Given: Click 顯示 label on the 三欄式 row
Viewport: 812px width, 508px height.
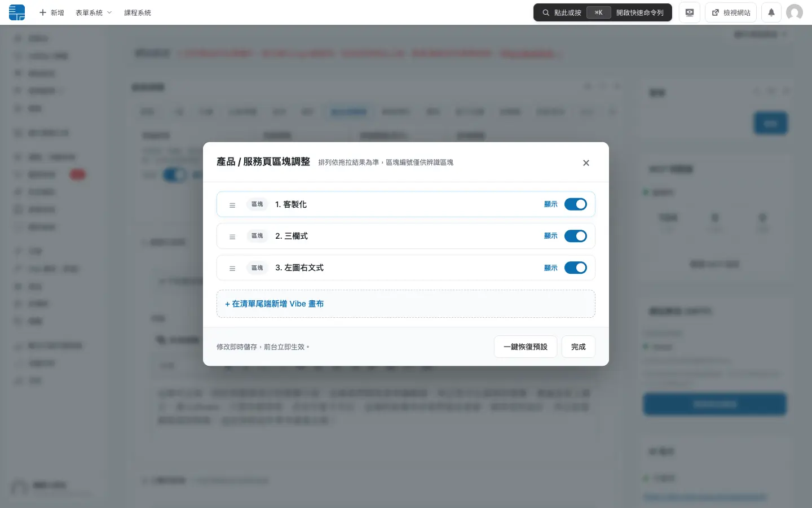Looking at the screenshot, I should pyautogui.click(x=551, y=236).
